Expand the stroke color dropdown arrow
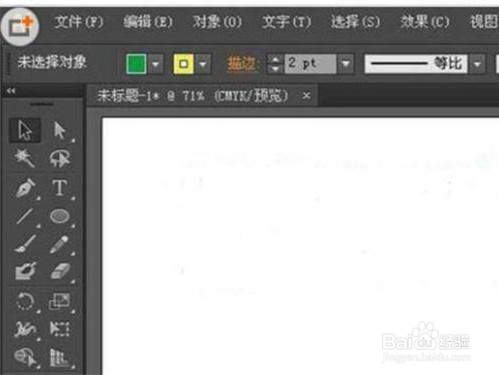This screenshot has width=499, height=375. click(203, 64)
